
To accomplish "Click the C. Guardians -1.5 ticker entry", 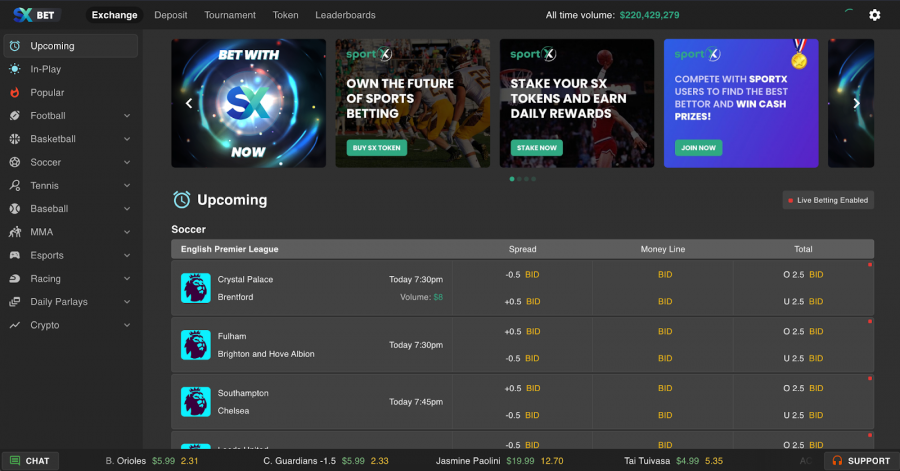I will 325,461.
